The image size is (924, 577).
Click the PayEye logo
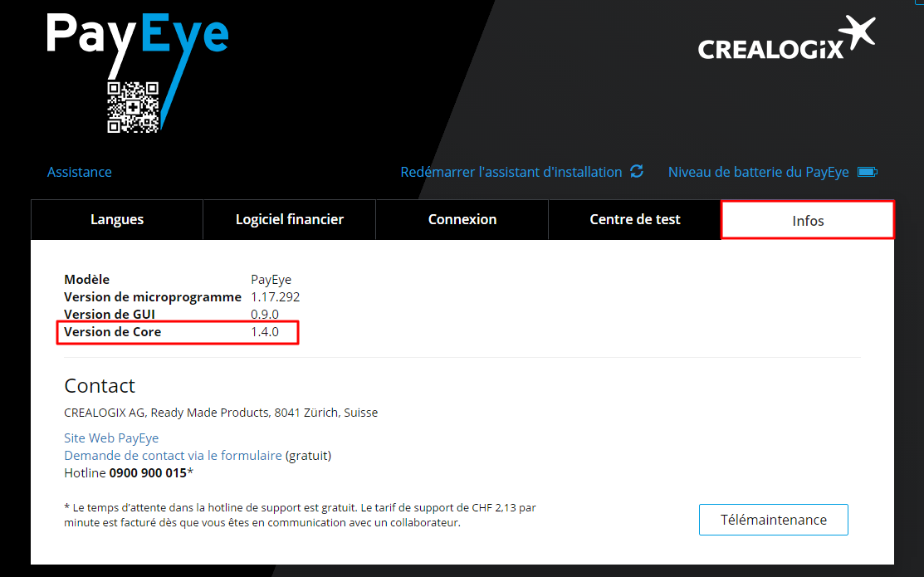(x=137, y=73)
